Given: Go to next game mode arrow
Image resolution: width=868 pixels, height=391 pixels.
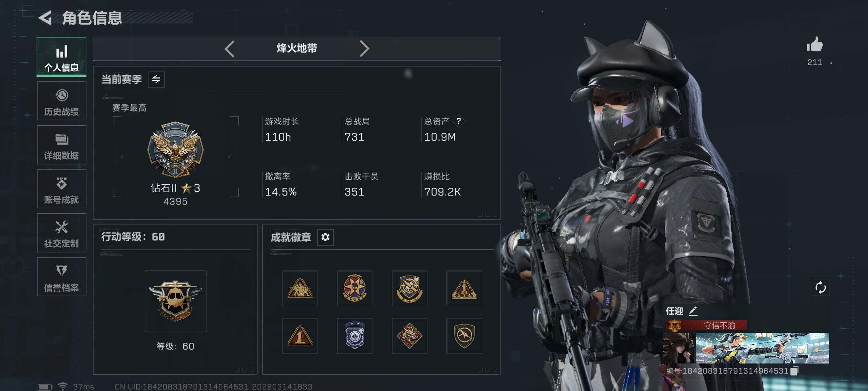Looking at the screenshot, I should click(364, 49).
